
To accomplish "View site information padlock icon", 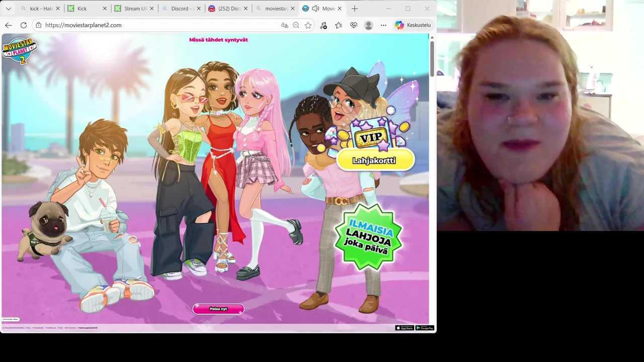I will point(39,25).
